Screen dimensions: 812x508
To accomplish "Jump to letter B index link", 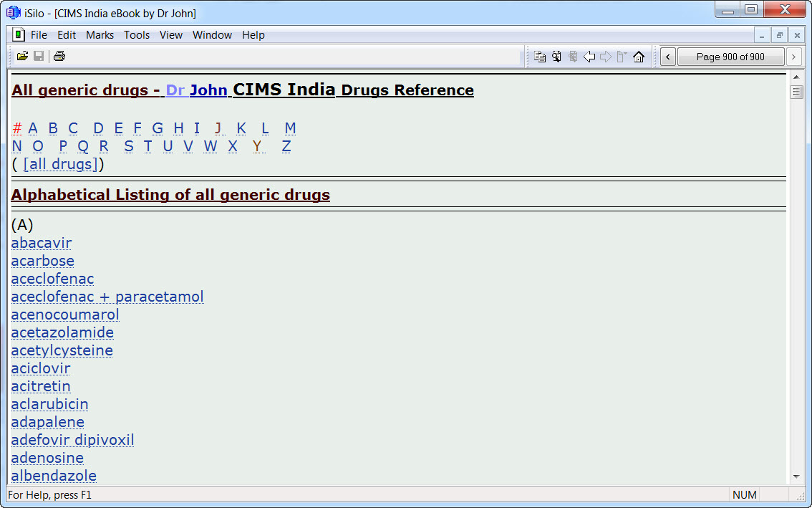I will (x=53, y=128).
